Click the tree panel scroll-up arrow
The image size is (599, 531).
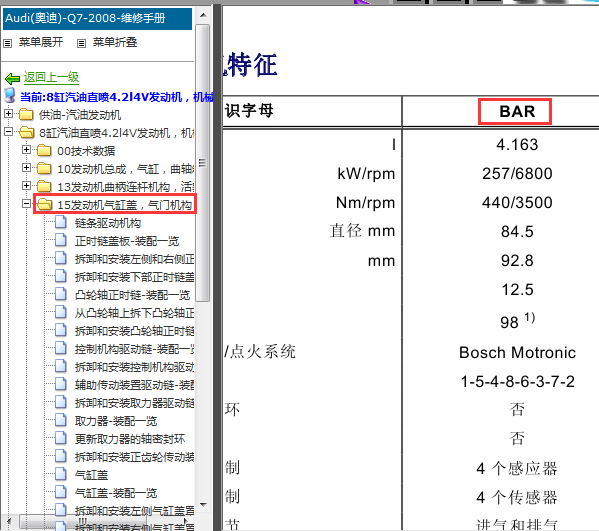(x=203, y=15)
